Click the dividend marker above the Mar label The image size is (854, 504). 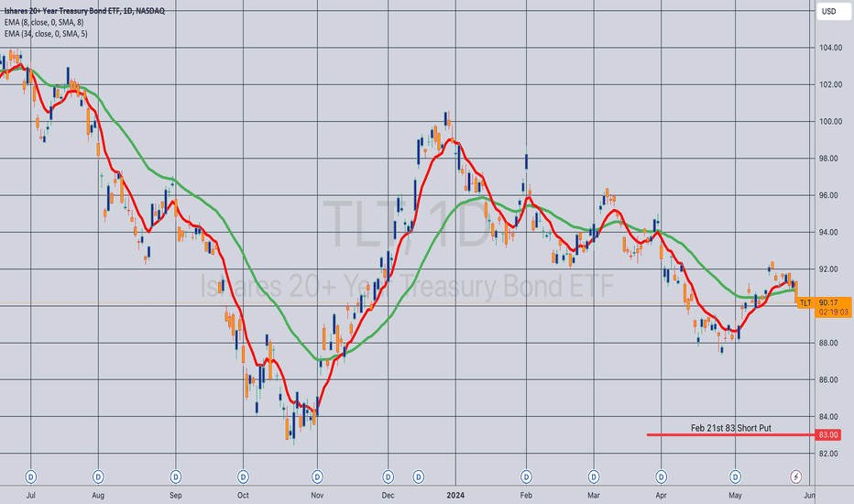point(594,477)
